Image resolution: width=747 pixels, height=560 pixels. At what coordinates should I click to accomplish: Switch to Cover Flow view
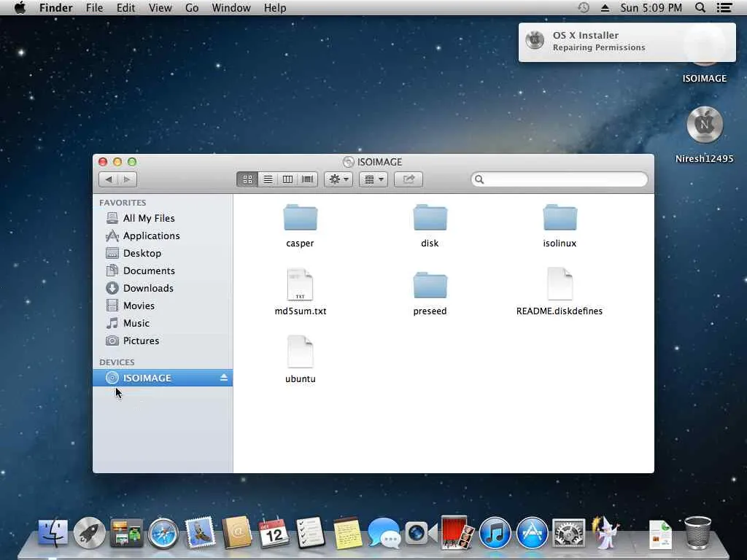(308, 179)
